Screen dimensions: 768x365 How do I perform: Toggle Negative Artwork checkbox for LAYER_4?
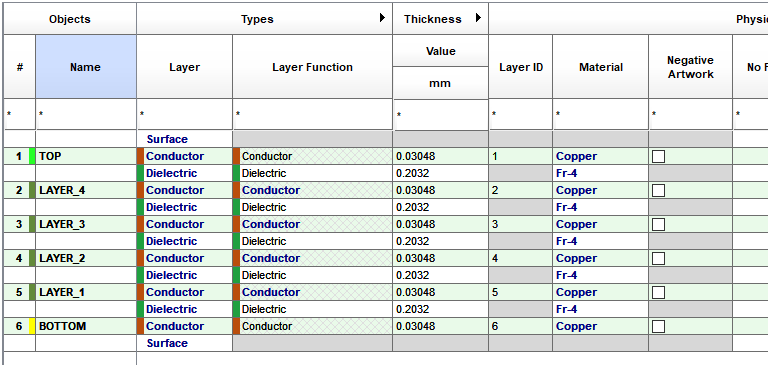coord(658,190)
